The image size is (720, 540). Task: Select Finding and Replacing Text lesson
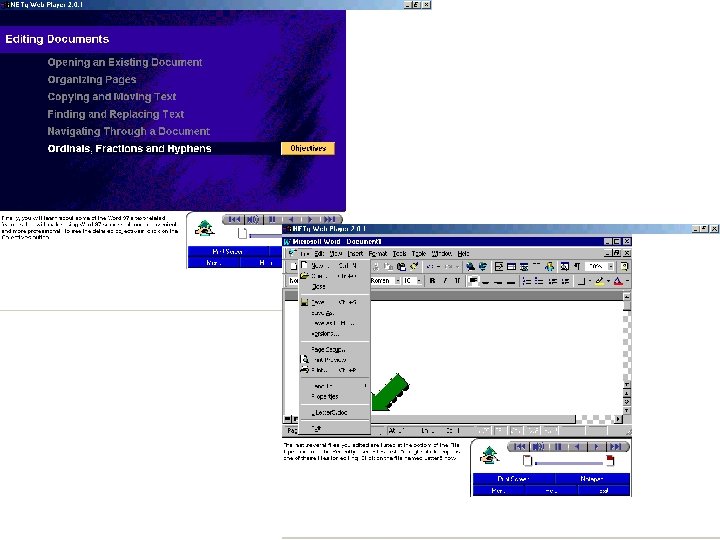point(116,114)
